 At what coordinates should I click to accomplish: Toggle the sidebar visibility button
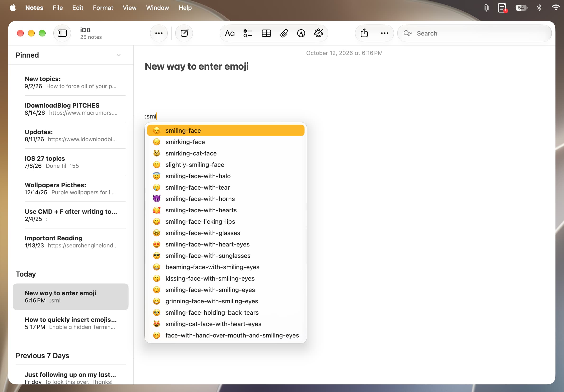62,33
